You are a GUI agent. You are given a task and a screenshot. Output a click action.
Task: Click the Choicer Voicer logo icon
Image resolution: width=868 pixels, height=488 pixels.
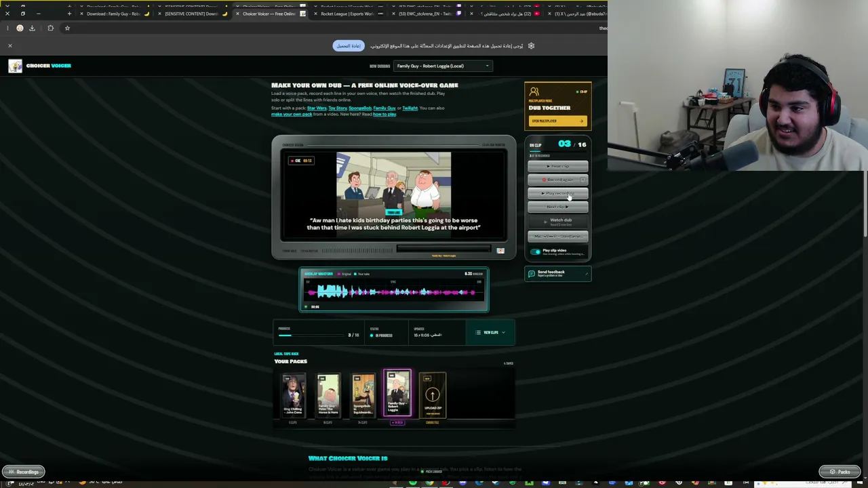pos(15,66)
